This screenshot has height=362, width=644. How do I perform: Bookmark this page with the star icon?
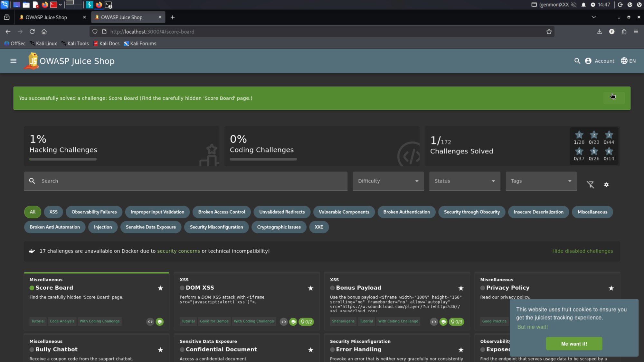coord(549,32)
